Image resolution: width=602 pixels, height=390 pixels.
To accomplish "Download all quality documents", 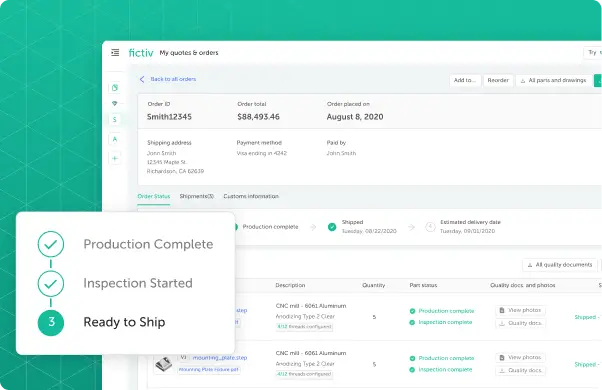I will tap(560, 265).
